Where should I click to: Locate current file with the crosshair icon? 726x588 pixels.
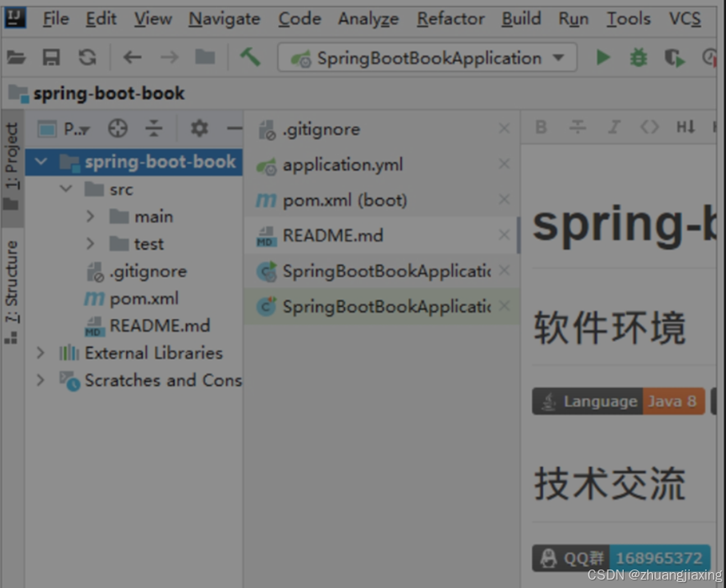coord(118,128)
